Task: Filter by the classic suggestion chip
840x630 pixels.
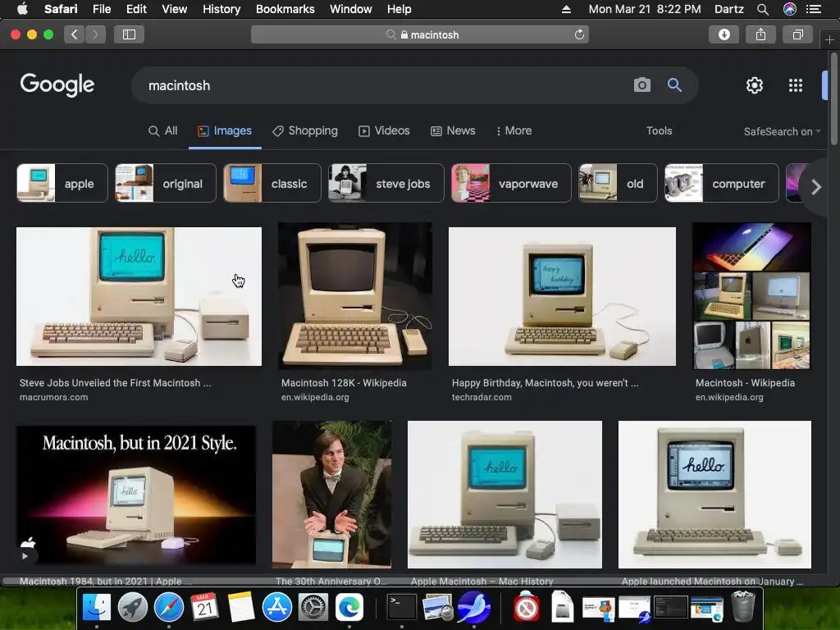Action: click(x=272, y=183)
